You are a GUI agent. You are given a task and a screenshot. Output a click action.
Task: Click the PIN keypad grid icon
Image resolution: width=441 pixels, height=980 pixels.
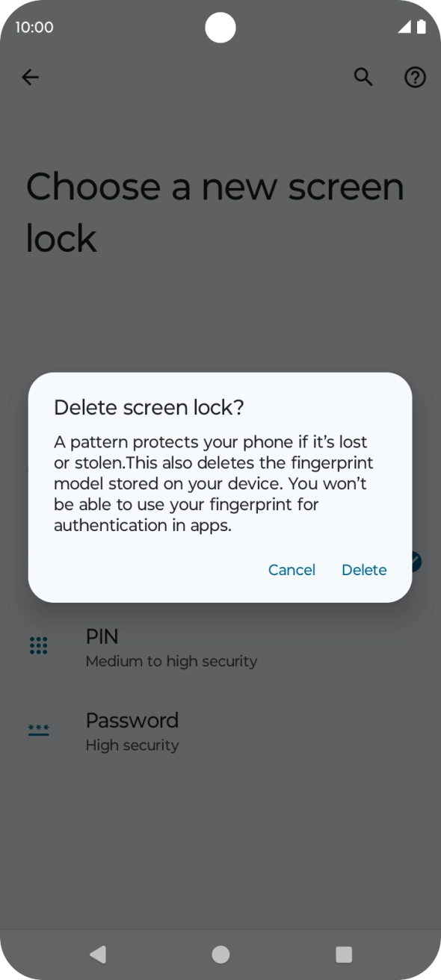pyautogui.click(x=38, y=646)
